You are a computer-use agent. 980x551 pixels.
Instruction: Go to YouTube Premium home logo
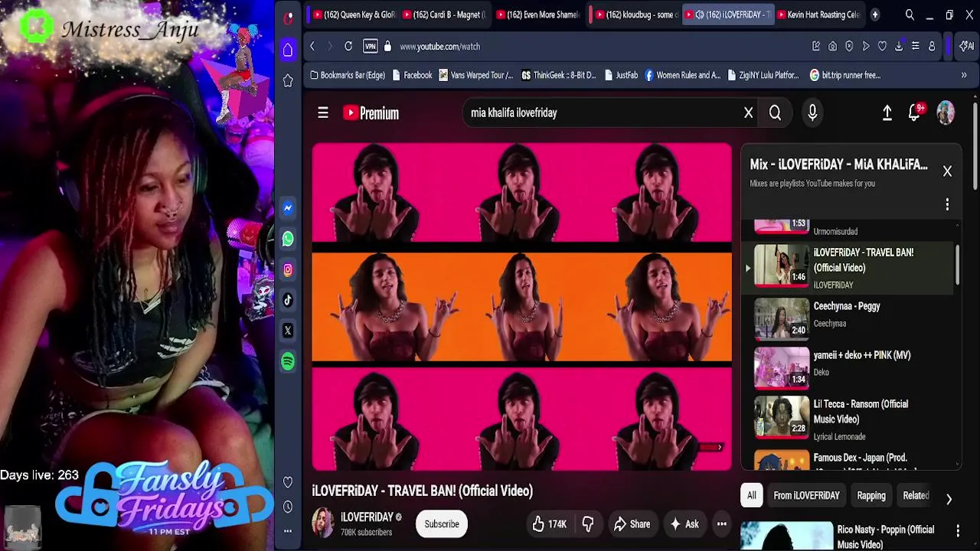(371, 113)
